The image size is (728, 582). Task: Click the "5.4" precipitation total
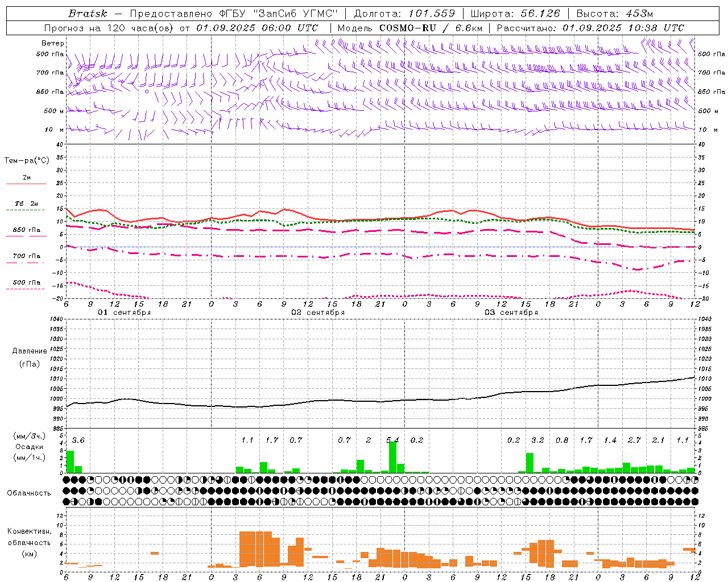(x=392, y=440)
